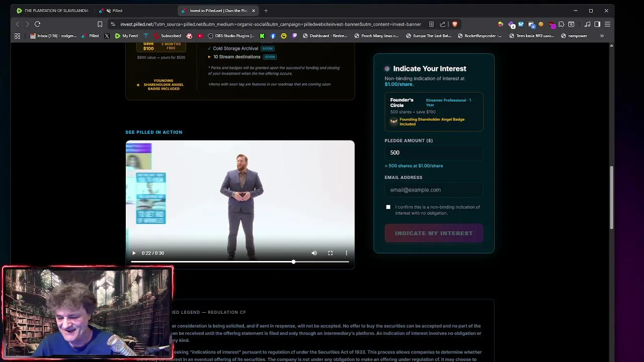Go forward with the browser forward arrow
Viewport: 644px width, 362px height.
(27, 24)
